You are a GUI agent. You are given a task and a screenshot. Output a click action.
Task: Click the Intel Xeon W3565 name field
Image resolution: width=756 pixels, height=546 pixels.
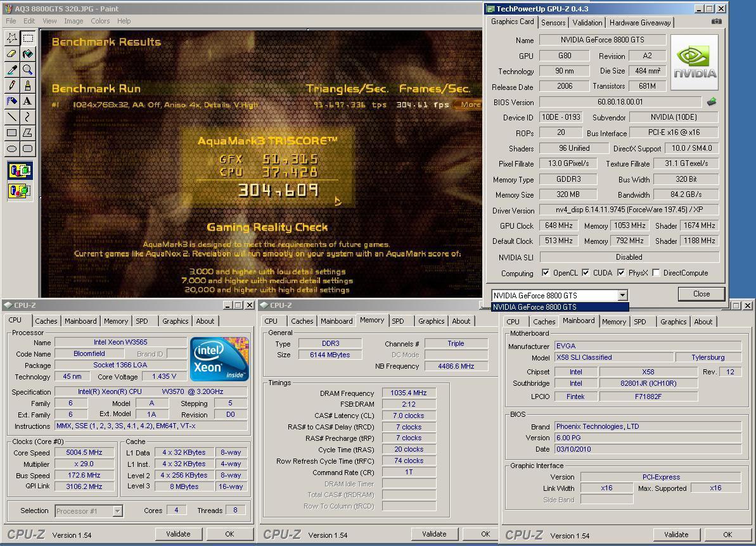(120, 342)
